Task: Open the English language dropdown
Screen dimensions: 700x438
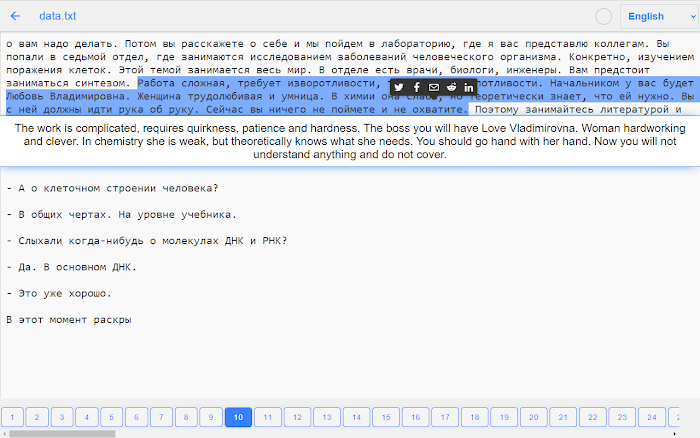Action: [660, 17]
